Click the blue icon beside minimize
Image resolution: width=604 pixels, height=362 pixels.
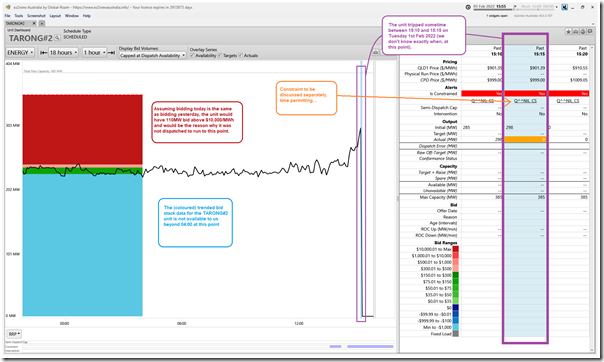(564, 7)
